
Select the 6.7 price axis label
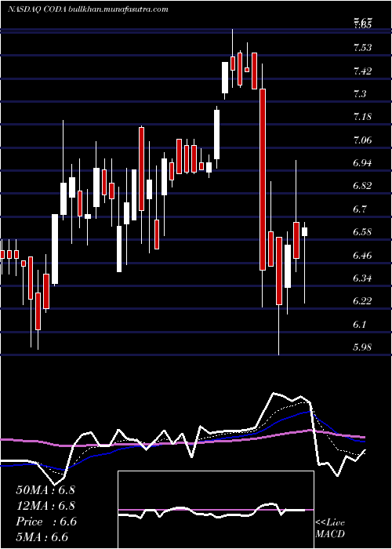click(361, 209)
